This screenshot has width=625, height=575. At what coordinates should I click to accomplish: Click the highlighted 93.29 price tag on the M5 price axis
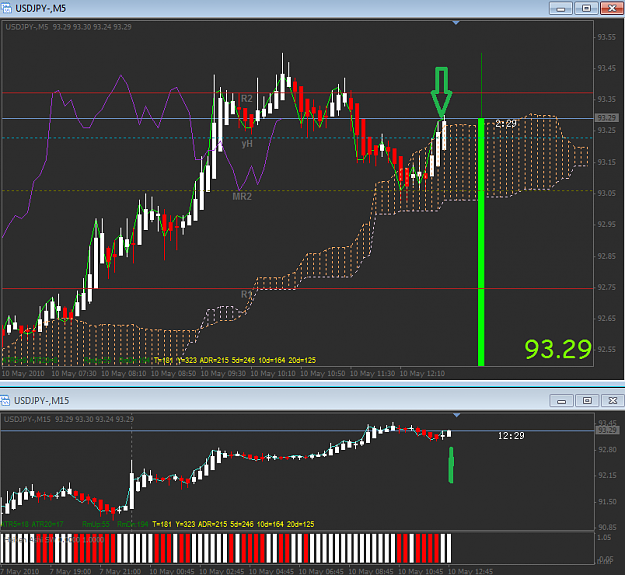pos(606,118)
